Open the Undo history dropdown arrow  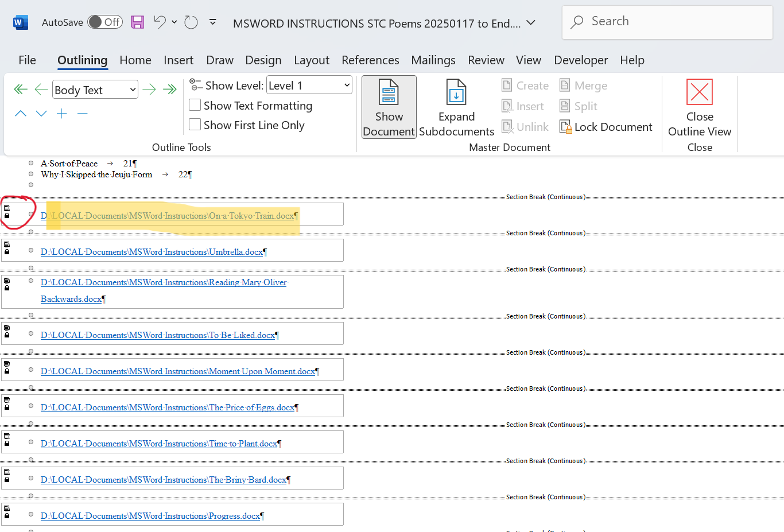pos(174,21)
